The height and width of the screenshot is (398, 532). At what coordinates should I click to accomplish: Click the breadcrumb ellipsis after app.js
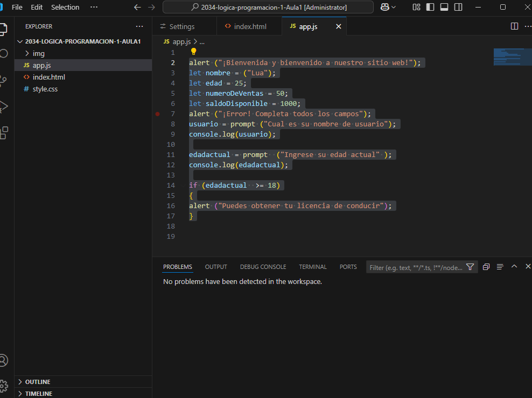click(x=202, y=42)
